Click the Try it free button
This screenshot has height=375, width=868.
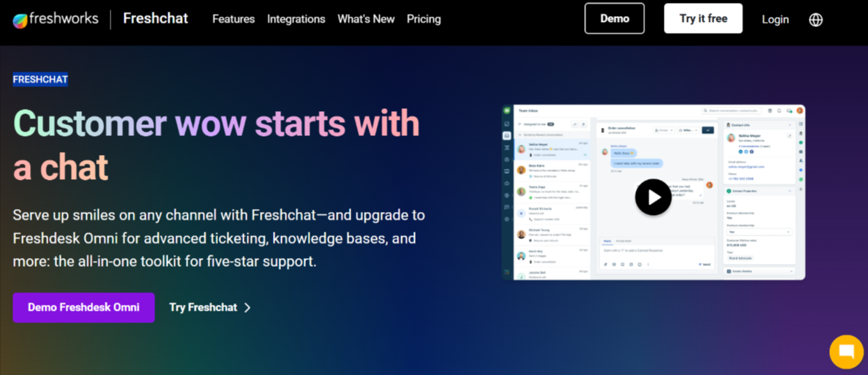pyautogui.click(x=703, y=18)
